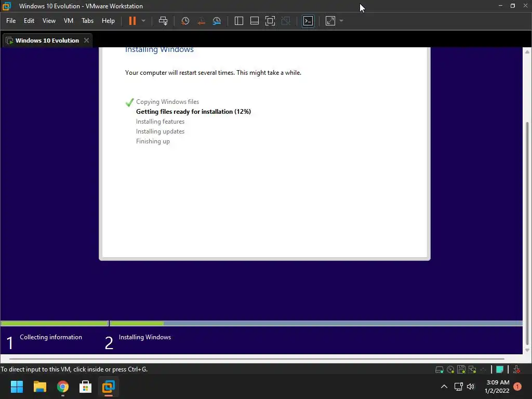Launch Google Chrome from taskbar
The width and height of the screenshot is (532, 399).
63,387
